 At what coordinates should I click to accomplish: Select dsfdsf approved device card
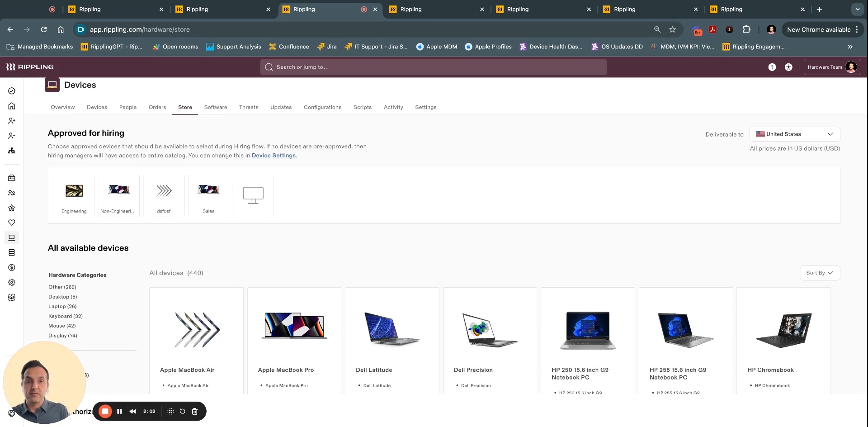point(164,195)
